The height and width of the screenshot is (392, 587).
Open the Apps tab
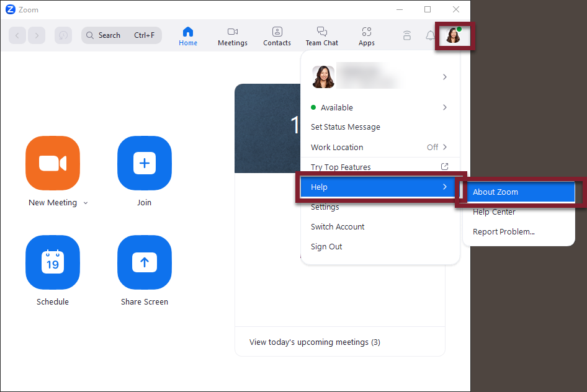click(367, 37)
